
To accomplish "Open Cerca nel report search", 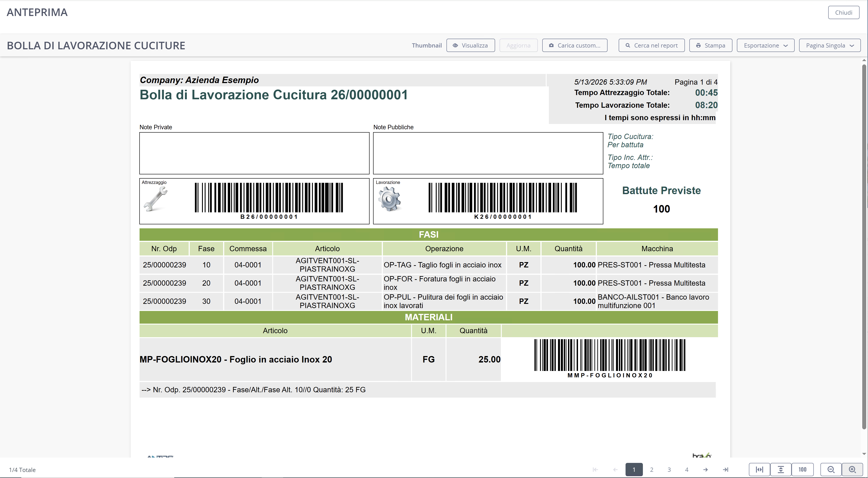I will [x=651, y=45].
